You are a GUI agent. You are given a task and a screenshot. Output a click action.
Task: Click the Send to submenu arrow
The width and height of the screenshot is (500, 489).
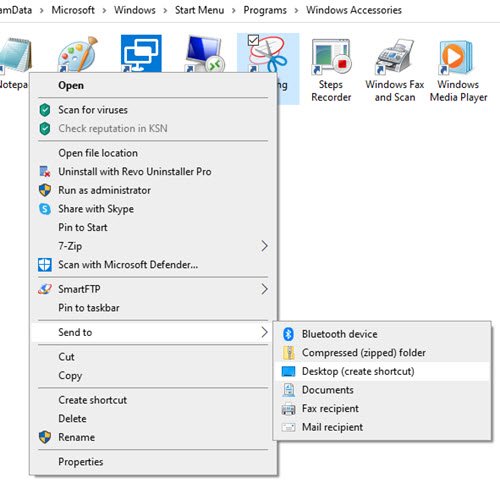pos(264,332)
